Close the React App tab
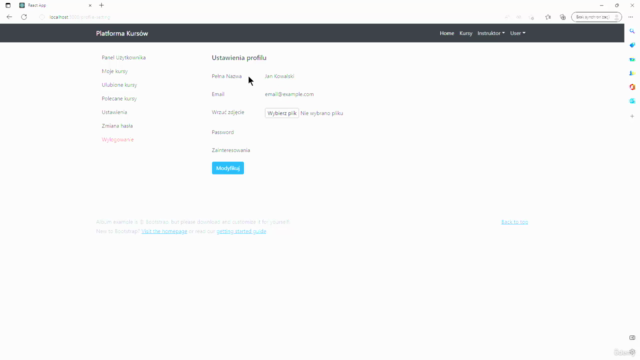640x360 pixels. [x=90, y=5]
